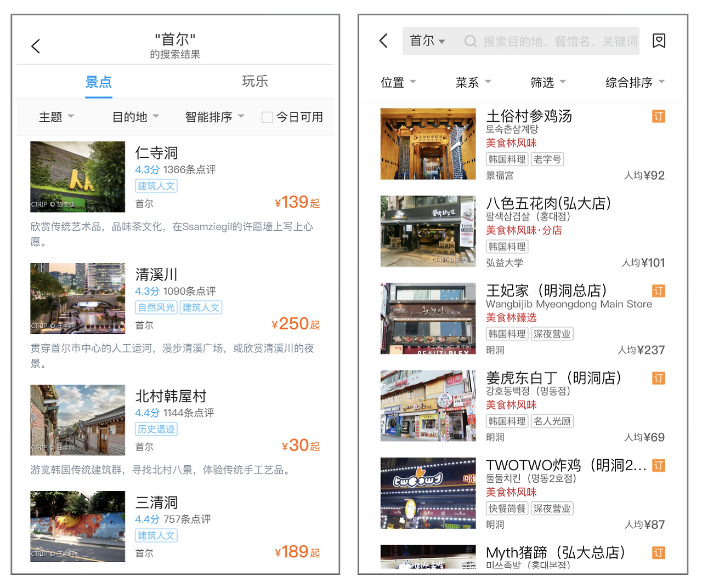Click the 美食林臻选 label under 王妃家

pos(511,318)
